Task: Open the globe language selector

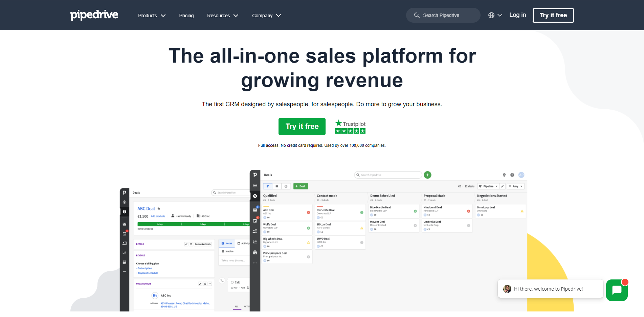Action: pyautogui.click(x=495, y=15)
